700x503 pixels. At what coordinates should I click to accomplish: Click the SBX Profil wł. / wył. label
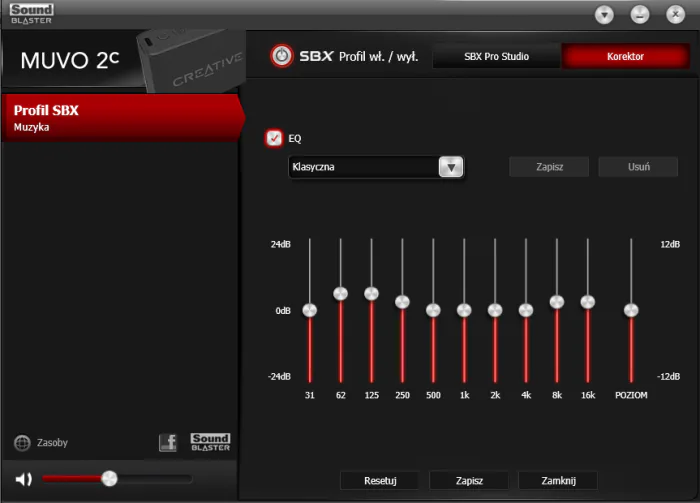pyautogui.click(x=359, y=57)
